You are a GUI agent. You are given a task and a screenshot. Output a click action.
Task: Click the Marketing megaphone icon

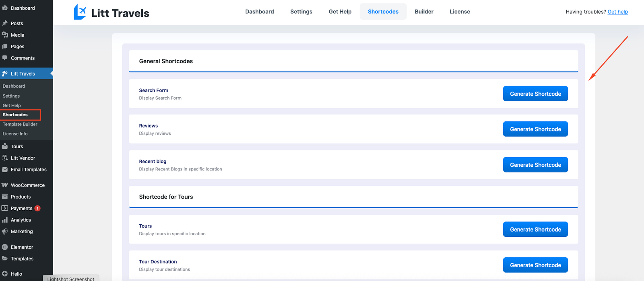click(5, 232)
